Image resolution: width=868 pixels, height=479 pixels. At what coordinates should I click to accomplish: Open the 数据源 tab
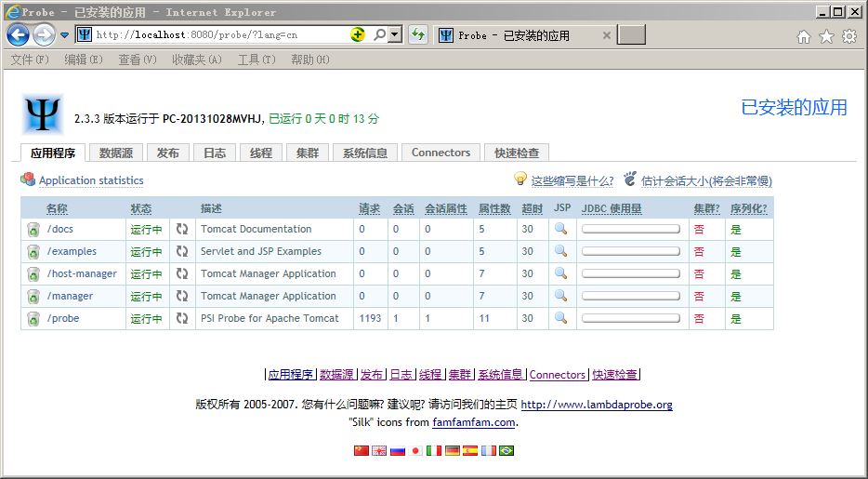(116, 153)
